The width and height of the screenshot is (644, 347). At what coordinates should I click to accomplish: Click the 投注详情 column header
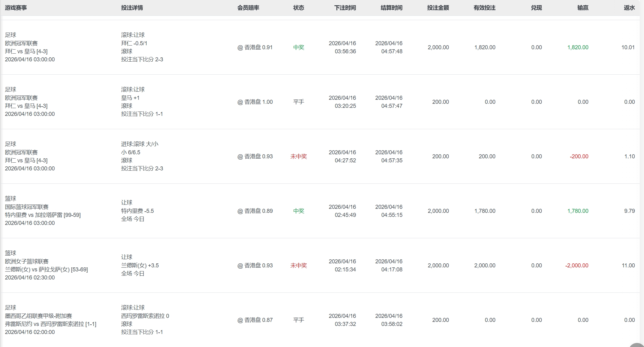(x=132, y=8)
